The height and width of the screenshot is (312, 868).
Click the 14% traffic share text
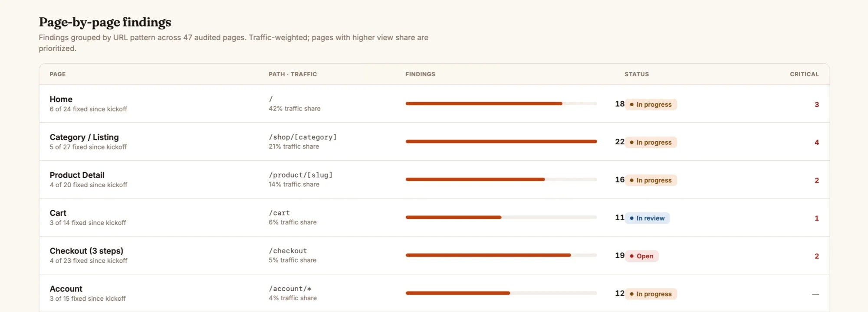(294, 185)
